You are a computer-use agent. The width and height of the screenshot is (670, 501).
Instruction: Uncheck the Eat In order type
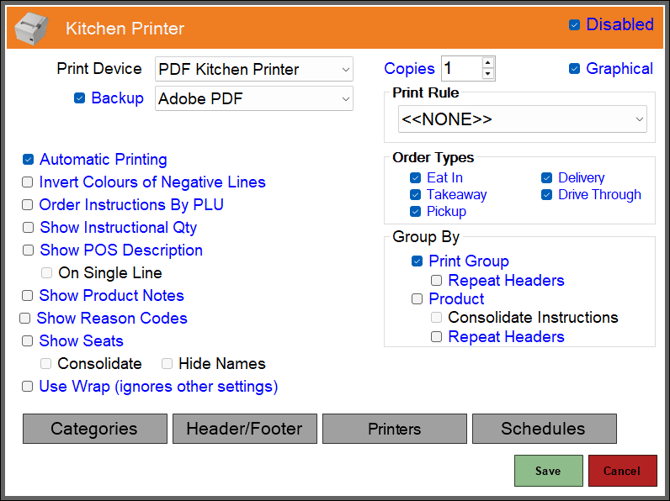415,177
